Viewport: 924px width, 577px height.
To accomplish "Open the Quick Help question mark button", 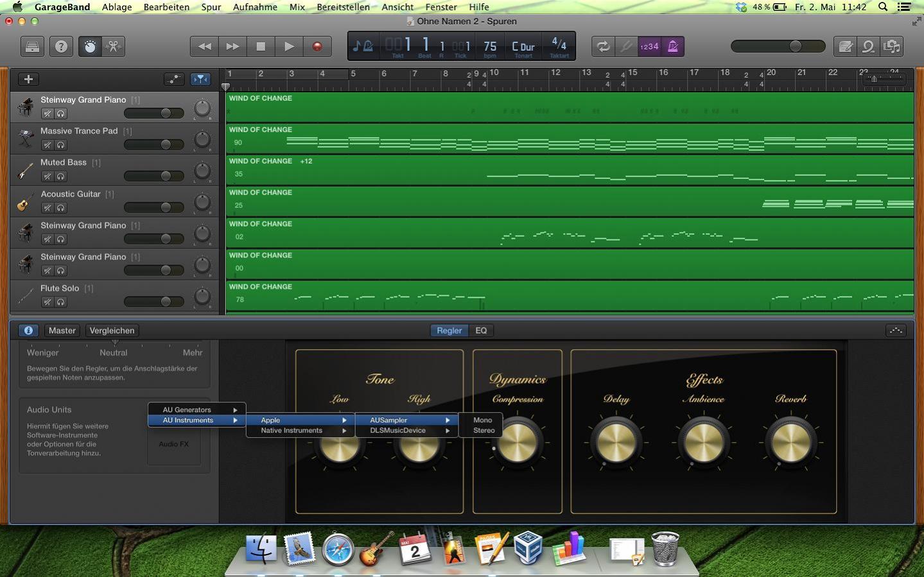I will (x=61, y=47).
